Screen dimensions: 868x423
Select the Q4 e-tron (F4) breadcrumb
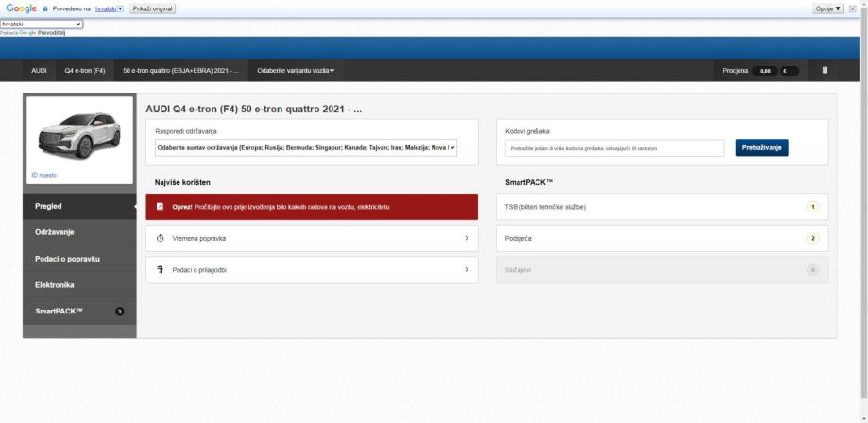point(85,70)
